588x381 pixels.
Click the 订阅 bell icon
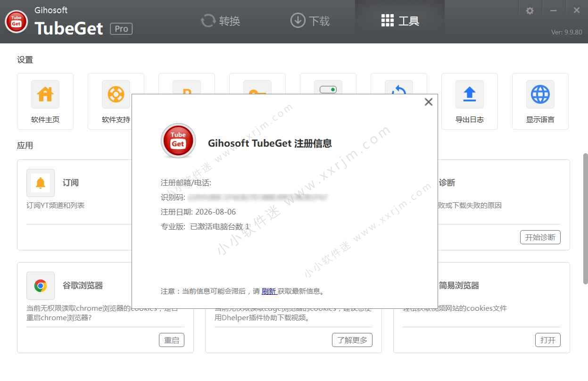(x=41, y=183)
